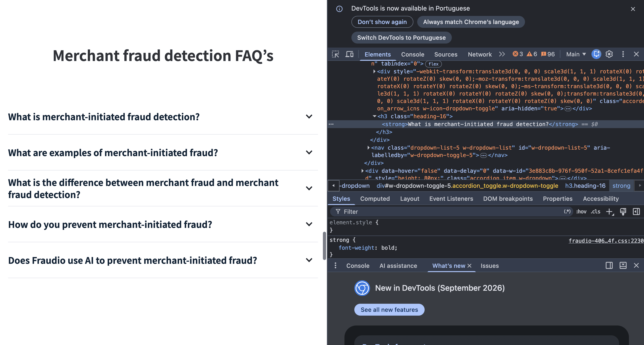The width and height of the screenshot is (644, 345).
Task: Activate the inspect element picker icon
Action: 335,54
